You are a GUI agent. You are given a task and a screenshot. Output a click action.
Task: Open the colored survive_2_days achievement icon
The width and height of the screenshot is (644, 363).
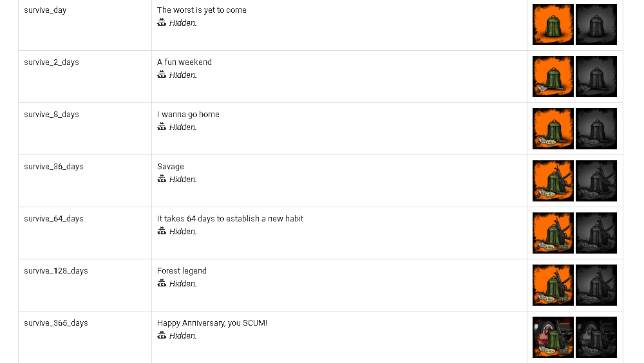[553, 77]
